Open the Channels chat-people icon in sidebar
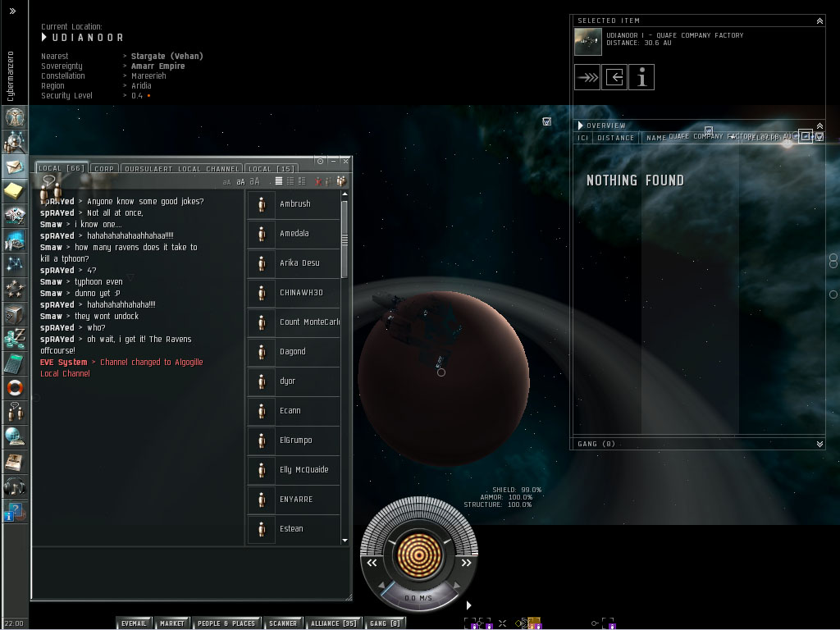The width and height of the screenshot is (840, 630). pos(15,413)
